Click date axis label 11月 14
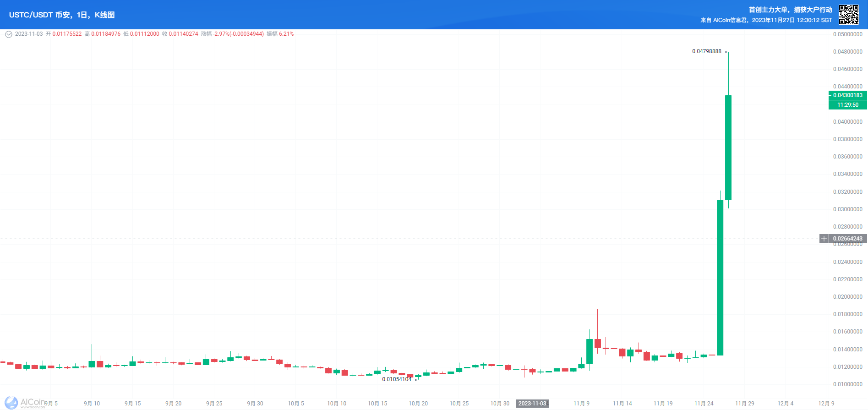This screenshot has height=410, width=868. pos(622,404)
